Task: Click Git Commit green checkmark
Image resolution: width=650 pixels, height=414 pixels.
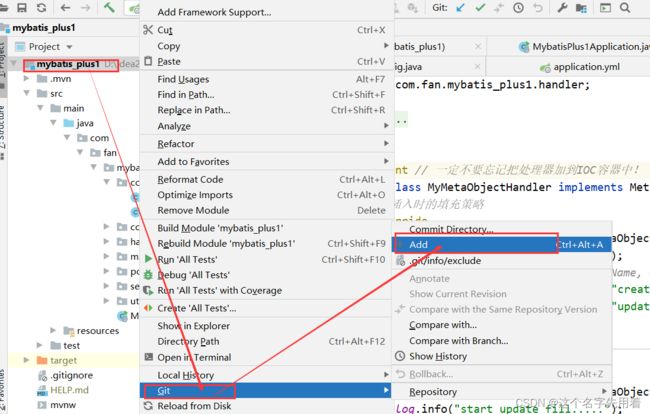Action: tap(480, 7)
